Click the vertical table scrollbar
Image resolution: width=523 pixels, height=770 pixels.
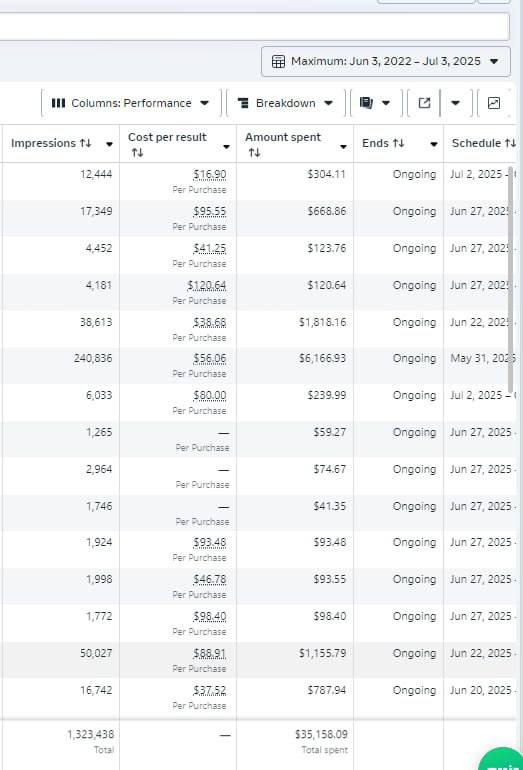(511, 280)
